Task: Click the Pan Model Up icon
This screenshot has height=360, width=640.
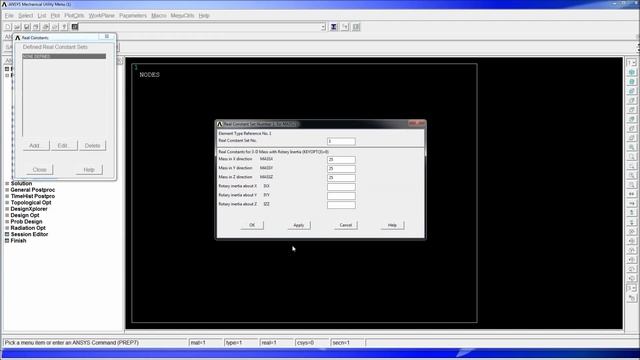Action: click(x=631, y=213)
